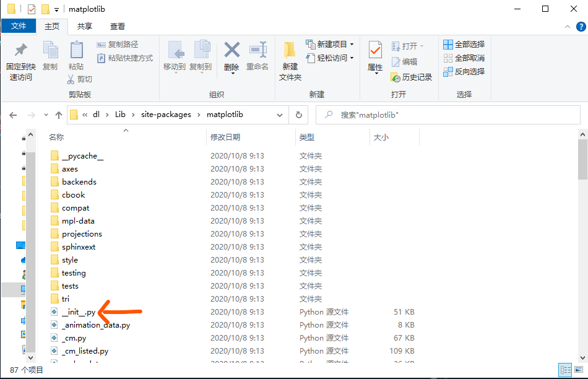Expand address bar history dropdown
Image resolution: width=588 pixels, height=379 pixels.
click(280, 115)
